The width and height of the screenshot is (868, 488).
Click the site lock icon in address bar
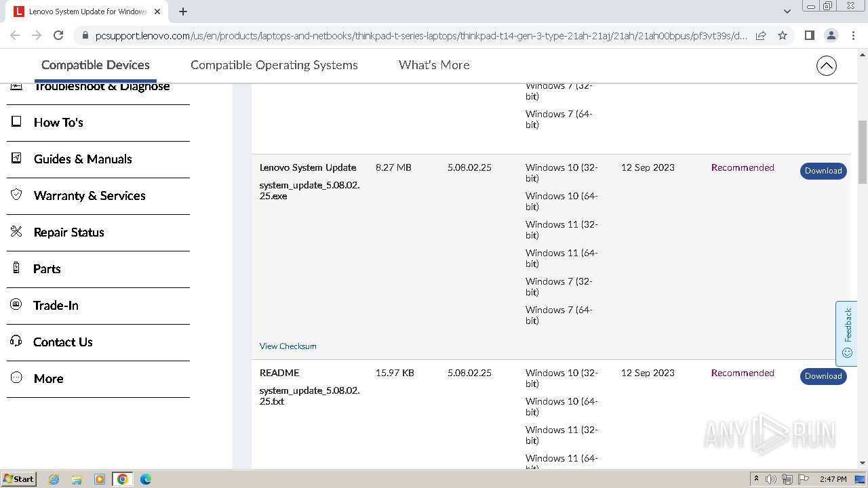(x=84, y=35)
